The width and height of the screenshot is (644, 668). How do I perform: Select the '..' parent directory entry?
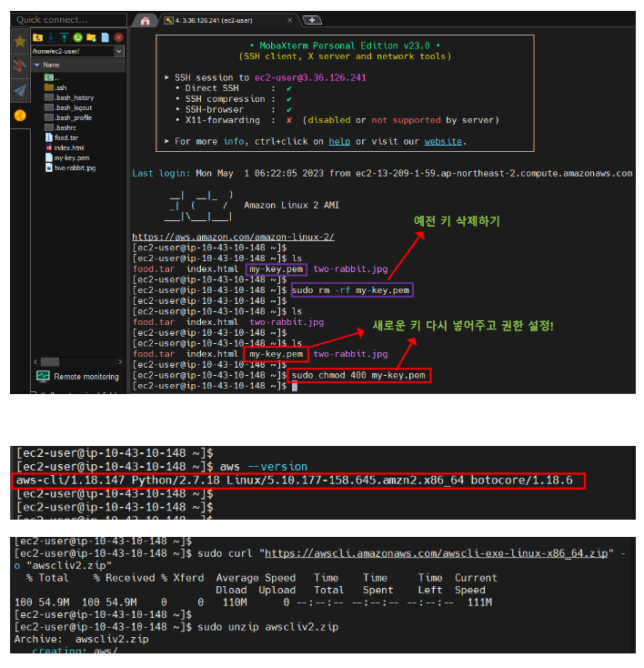(52, 77)
